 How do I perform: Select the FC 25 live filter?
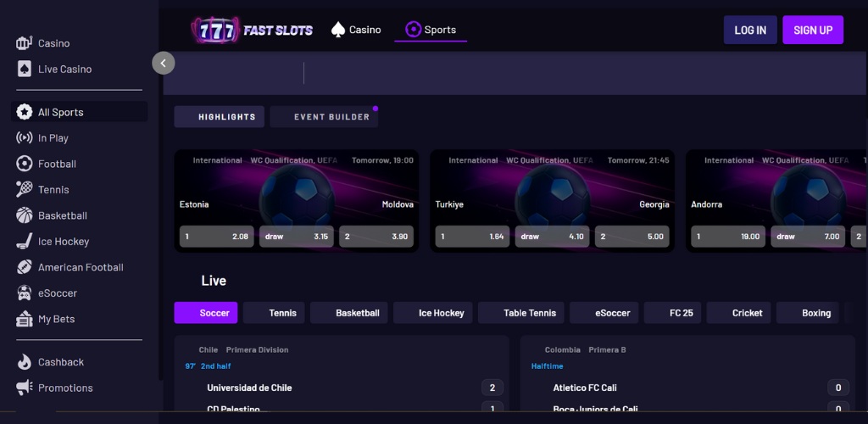coord(672,313)
